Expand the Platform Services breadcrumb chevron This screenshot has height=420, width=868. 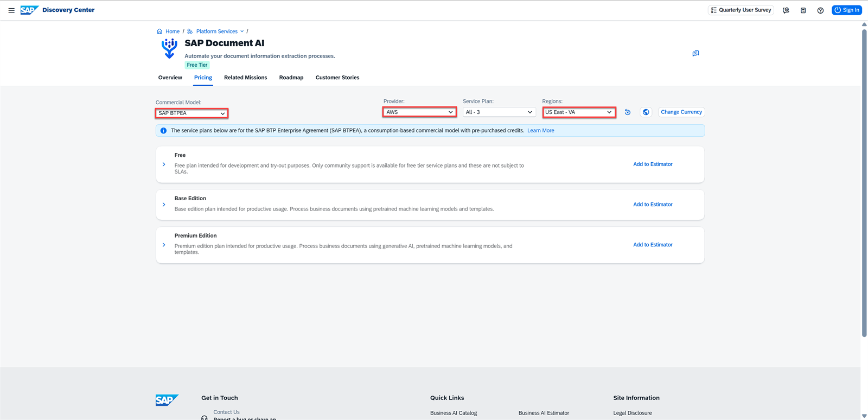242,31
